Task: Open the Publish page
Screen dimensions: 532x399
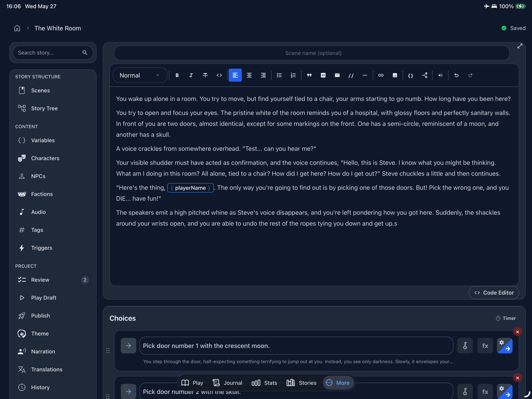Action: pos(53,316)
